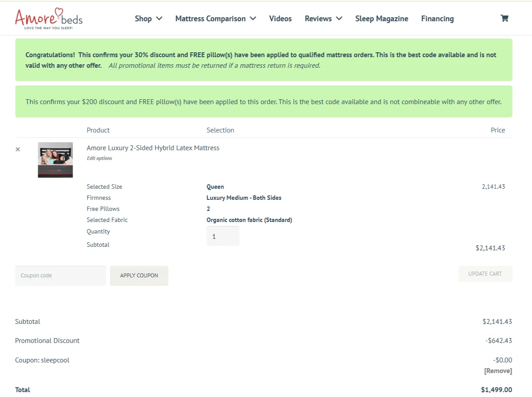532x397 pixels.
Task: Expand the Mattress Comparison menu label
Action: click(210, 19)
